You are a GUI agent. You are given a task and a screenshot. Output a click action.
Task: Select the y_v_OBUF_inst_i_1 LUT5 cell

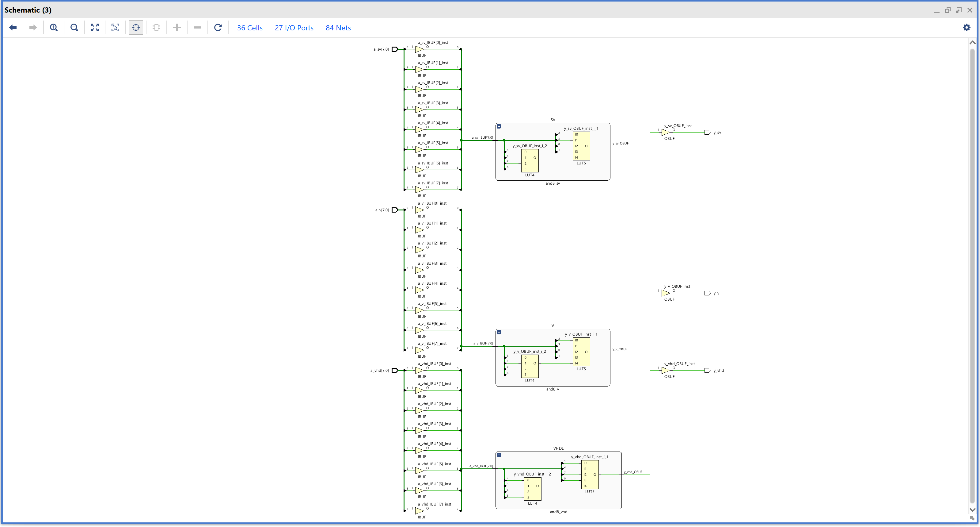(x=581, y=352)
